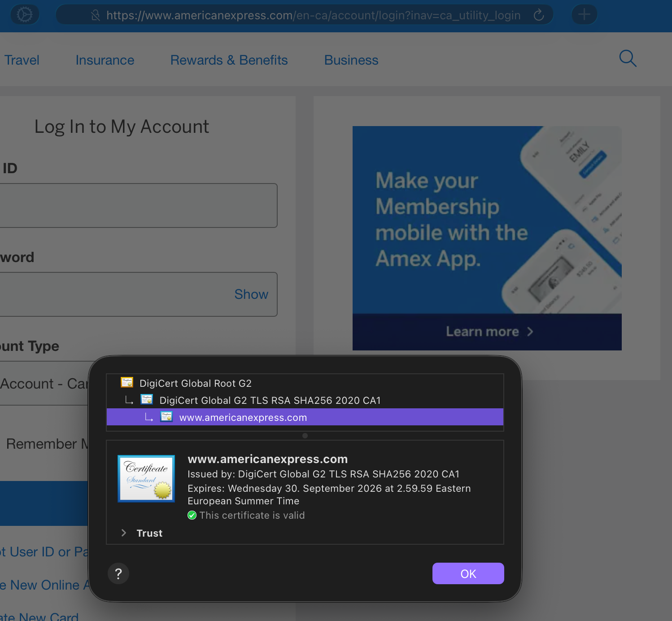Select www.americanexpress.com certificate row
Screen dimensions: 672x621
click(x=243, y=417)
